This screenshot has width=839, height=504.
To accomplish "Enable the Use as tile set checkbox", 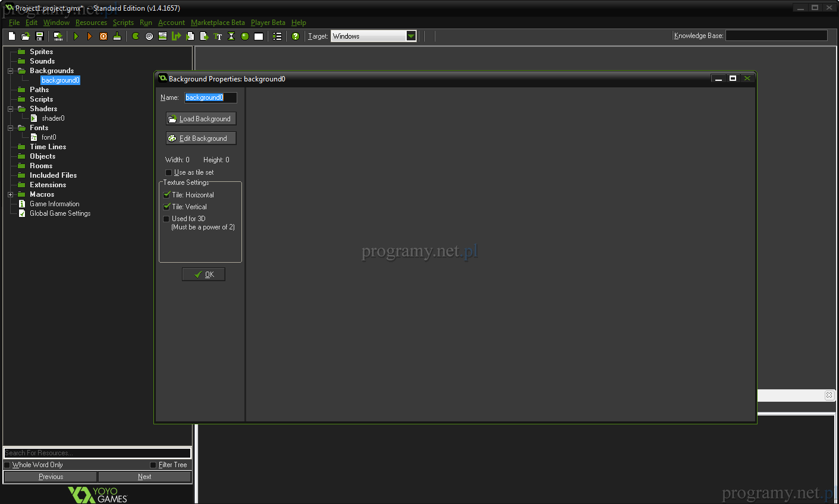I will tap(168, 172).
